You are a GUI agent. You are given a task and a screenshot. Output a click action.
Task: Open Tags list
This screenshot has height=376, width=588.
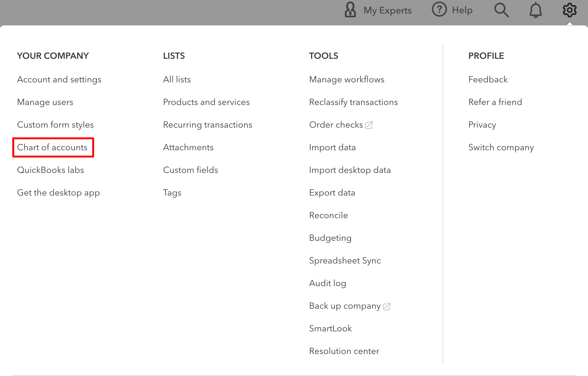(x=172, y=193)
